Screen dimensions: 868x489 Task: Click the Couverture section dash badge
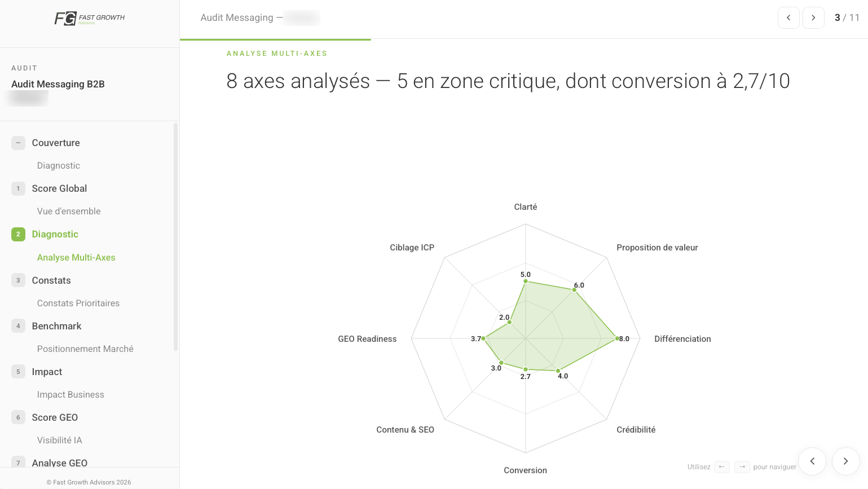click(18, 143)
